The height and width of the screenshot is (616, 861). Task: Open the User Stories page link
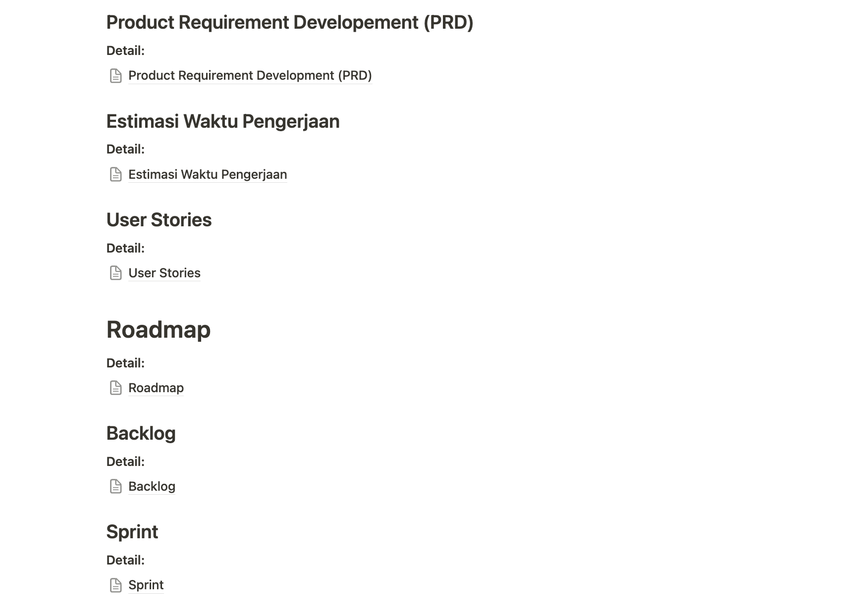[164, 273]
